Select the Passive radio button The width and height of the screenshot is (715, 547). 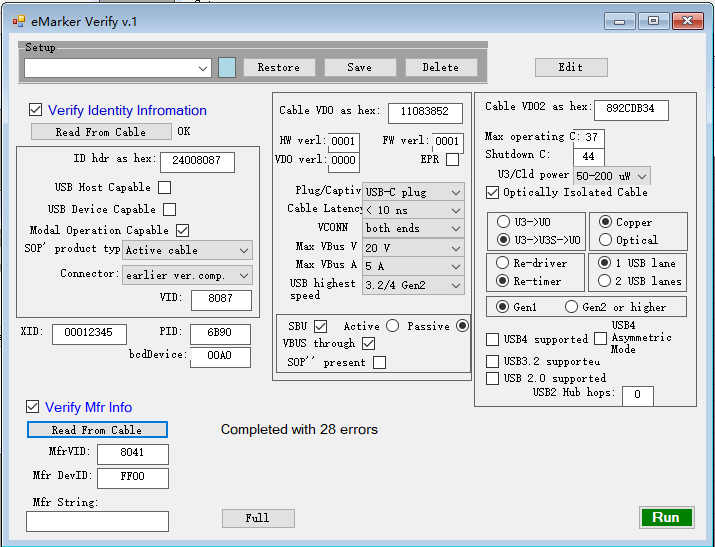(462, 325)
